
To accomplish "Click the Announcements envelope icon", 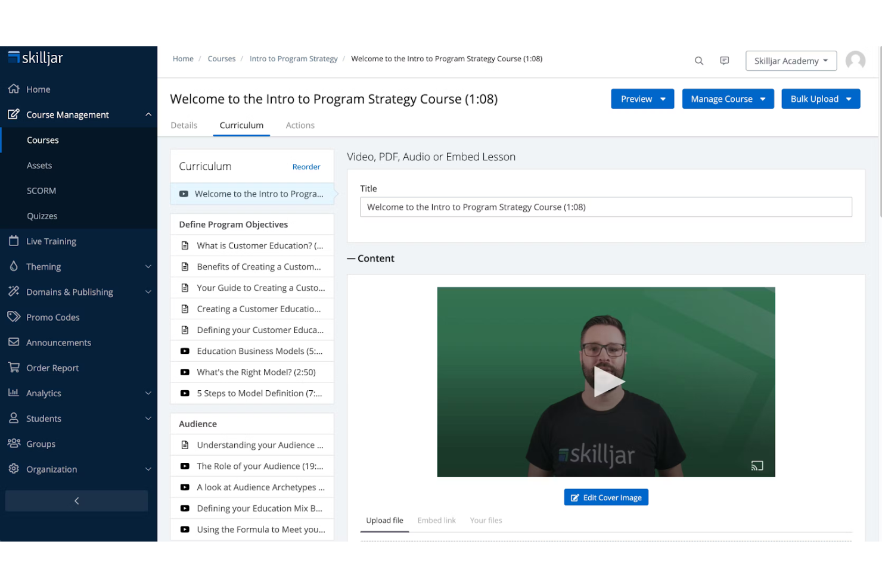I will point(14,342).
